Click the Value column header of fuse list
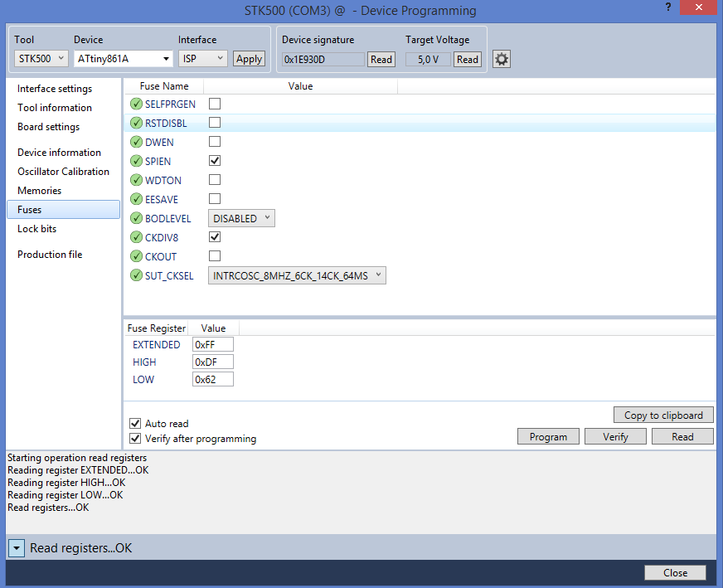The width and height of the screenshot is (723, 588). point(301,86)
